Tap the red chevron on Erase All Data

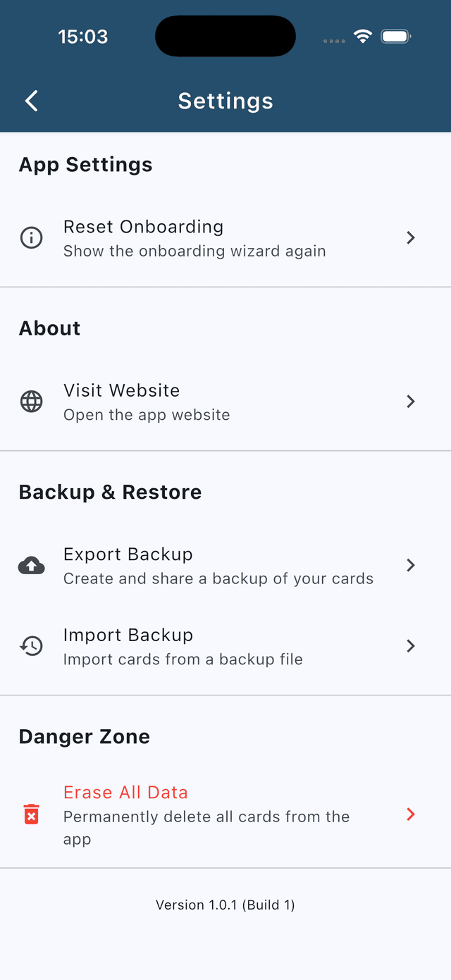[411, 814]
